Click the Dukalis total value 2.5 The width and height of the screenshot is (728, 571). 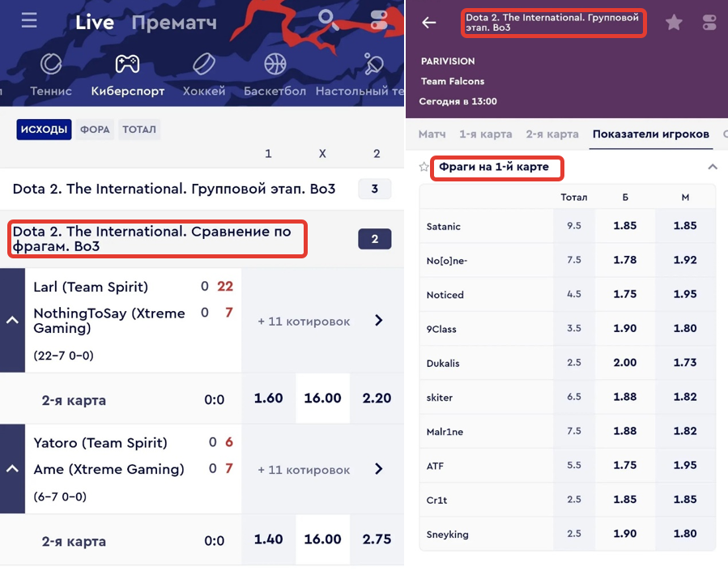[x=574, y=363]
